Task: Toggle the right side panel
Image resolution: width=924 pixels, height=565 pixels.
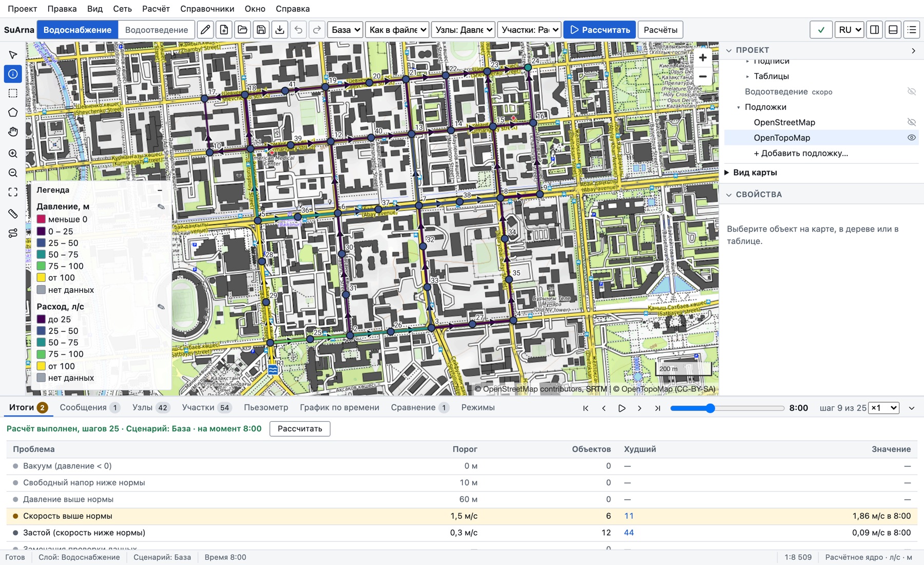Action: [874, 30]
